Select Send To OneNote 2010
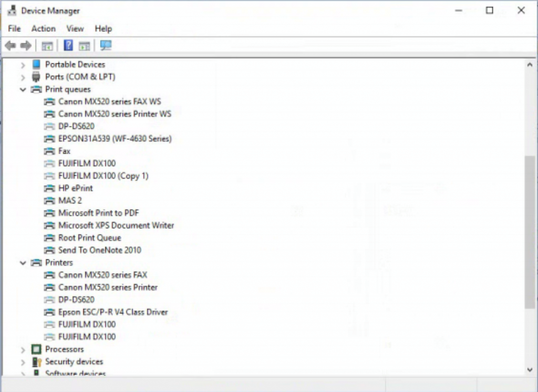Viewport: 538px width, 392px height. (x=99, y=250)
